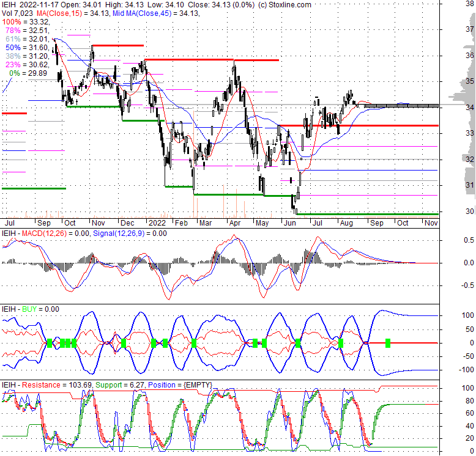Click the 80 label on bottom oscillator axis

(x=470, y=401)
